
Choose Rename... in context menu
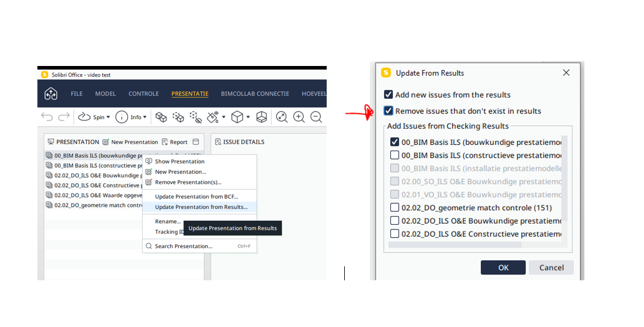click(168, 221)
